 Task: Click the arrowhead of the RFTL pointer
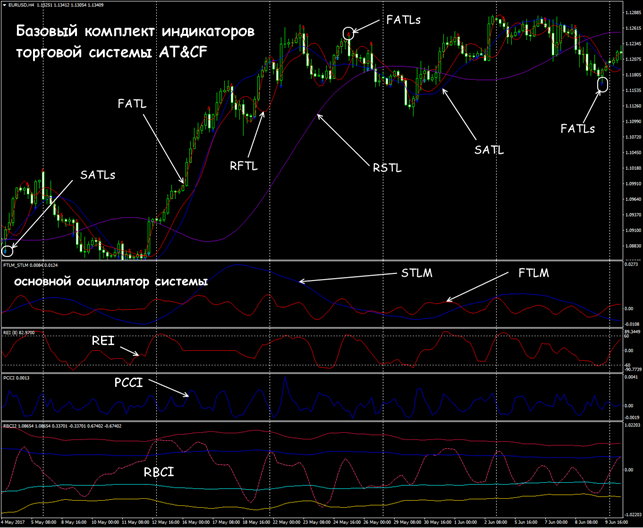263,115
